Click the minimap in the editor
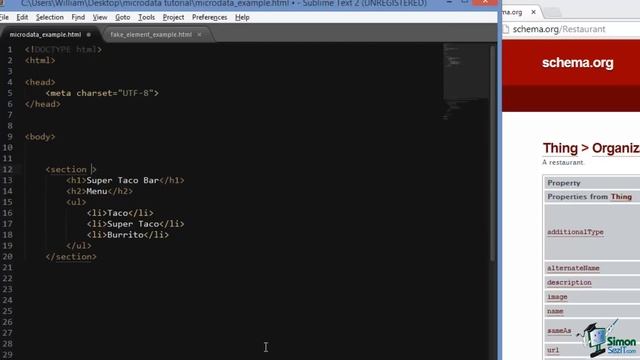Screen dimensions: 640x360 pos(466,82)
